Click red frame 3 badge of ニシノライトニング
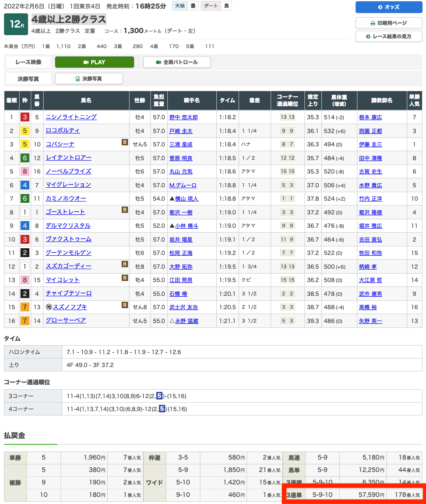This screenshot has height=504, width=426. 25,117
